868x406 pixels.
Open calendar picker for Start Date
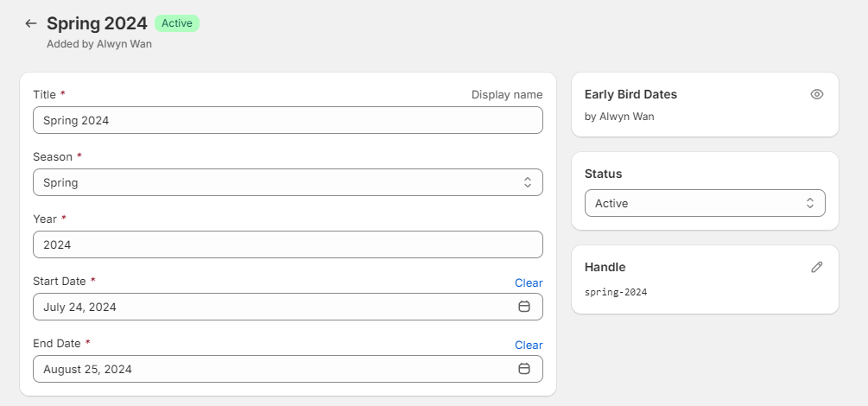523,307
